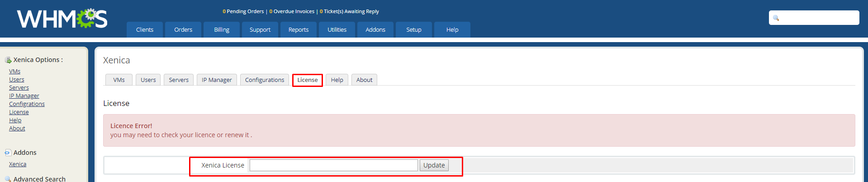Click the Update license button
Viewport: 868px width, 182px height.
click(434, 165)
